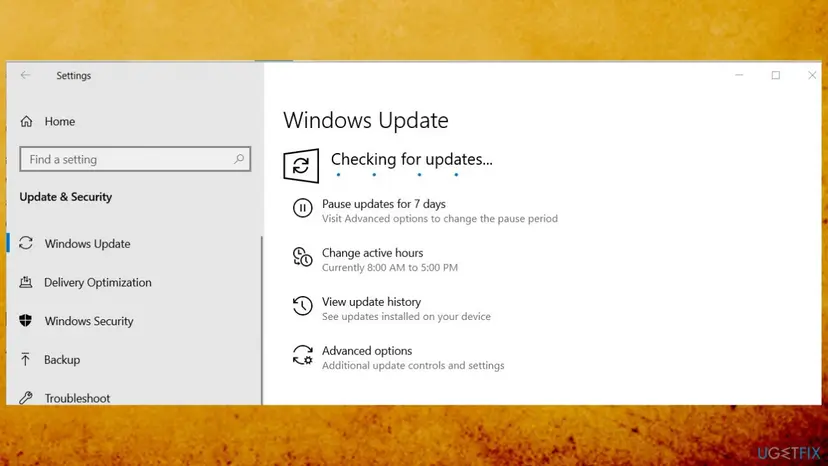Click the Advanced options gear-sync icon
The image size is (828, 466).
[x=303, y=355]
